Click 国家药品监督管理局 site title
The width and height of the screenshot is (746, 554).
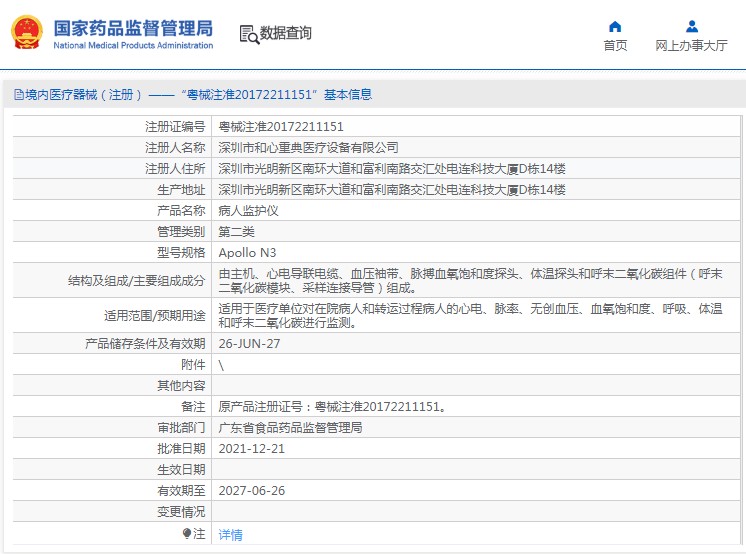click(133, 28)
